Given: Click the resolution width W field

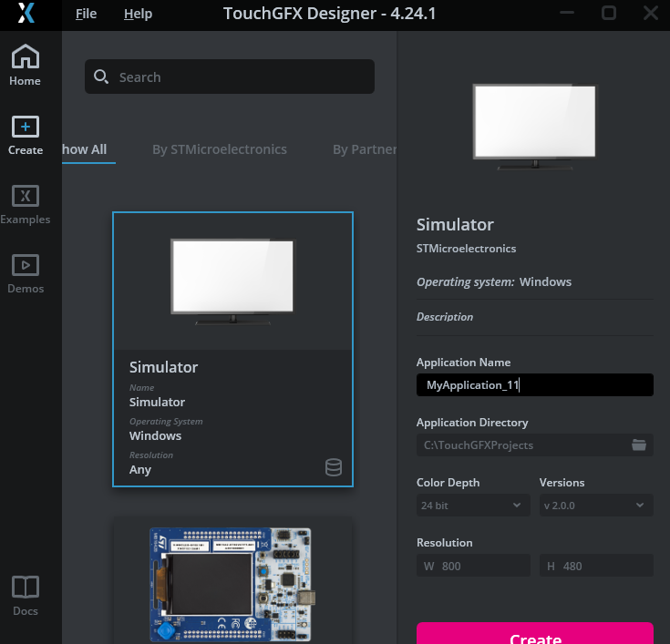Looking at the screenshot, I should [473, 566].
